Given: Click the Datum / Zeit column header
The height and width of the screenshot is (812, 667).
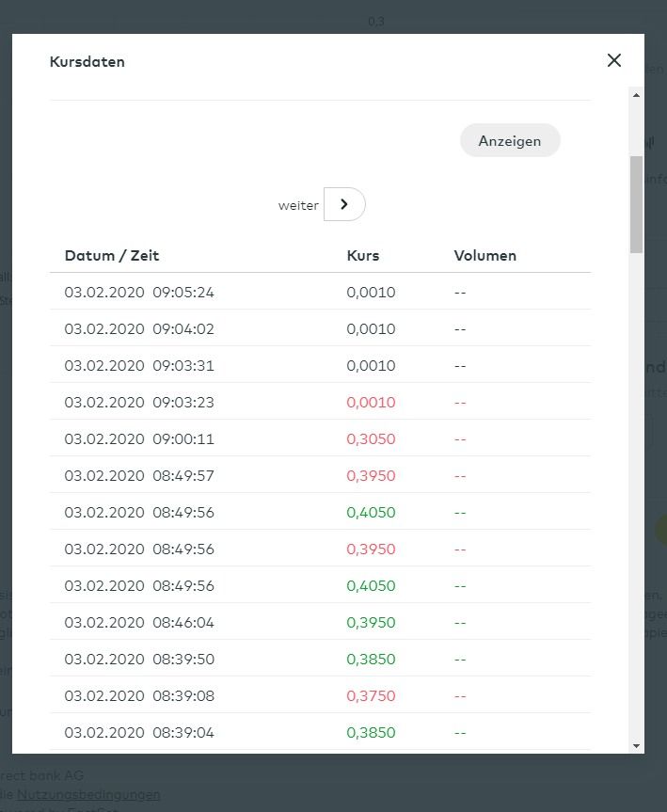Looking at the screenshot, I should click(112, 256).
